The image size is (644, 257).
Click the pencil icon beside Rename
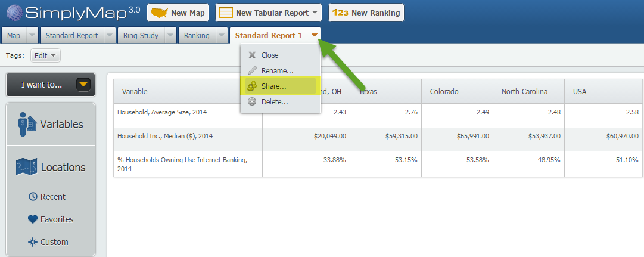(x=252, y=70)
